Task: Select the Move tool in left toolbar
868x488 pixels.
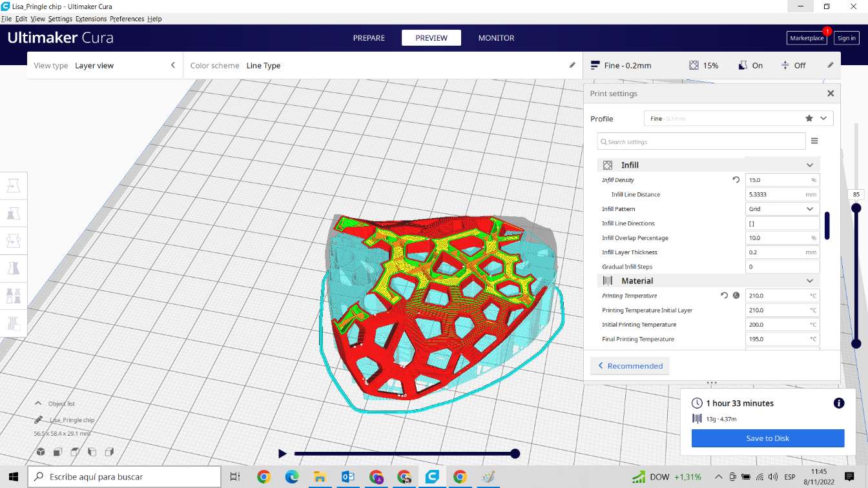Action: click(13, 186)
